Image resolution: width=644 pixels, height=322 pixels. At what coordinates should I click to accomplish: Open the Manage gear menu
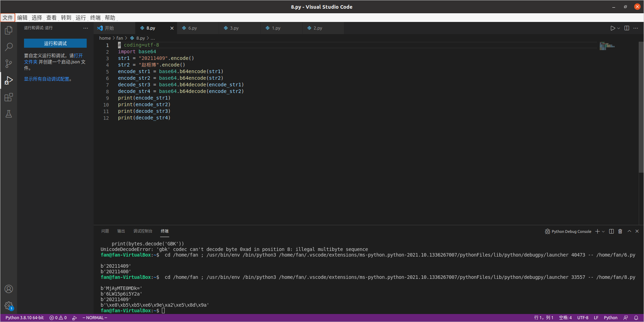click(x=9, y=306)
